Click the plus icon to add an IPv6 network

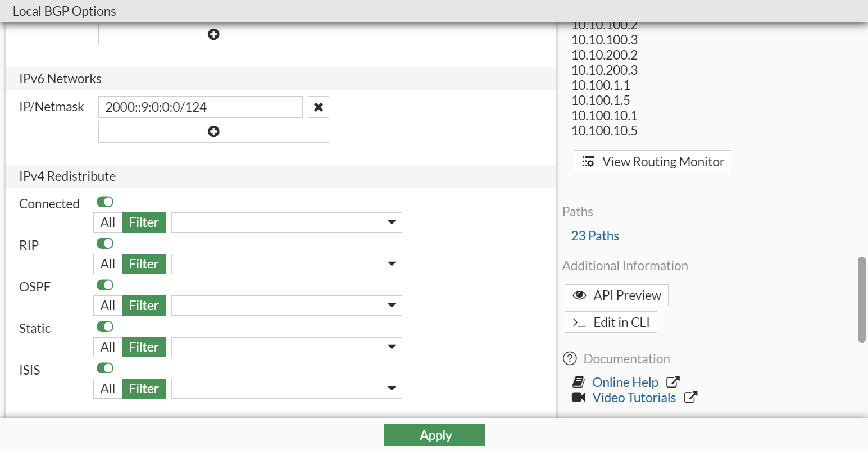(213, 131)
